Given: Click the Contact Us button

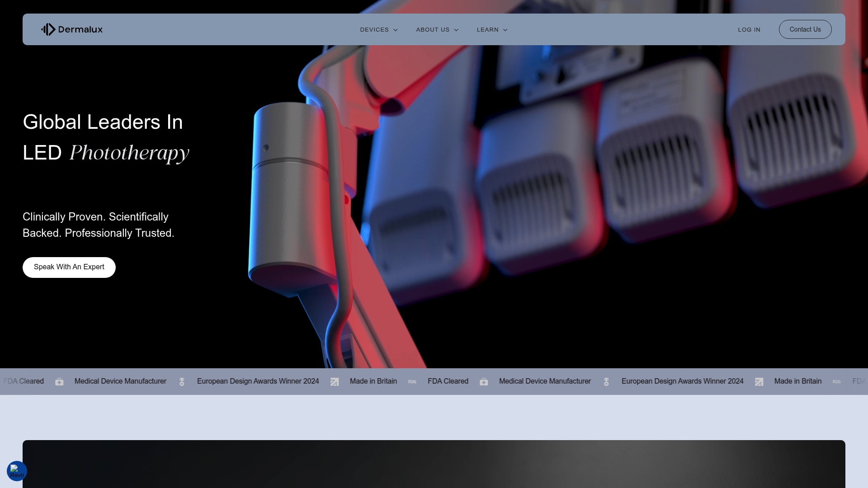Looking at the screenshot, I should click(x=805, y=29).
